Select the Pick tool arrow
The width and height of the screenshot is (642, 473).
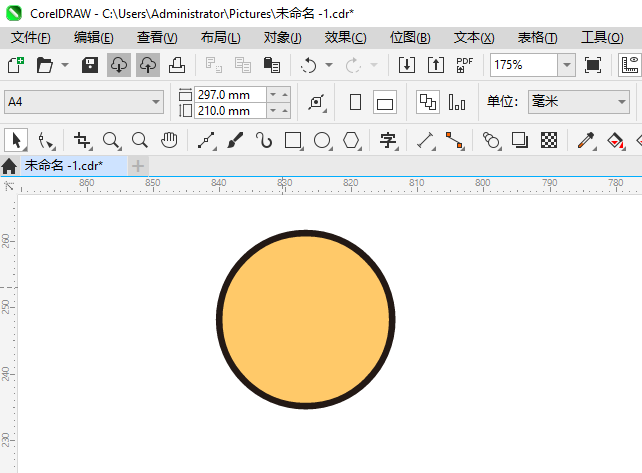point(16,140)
